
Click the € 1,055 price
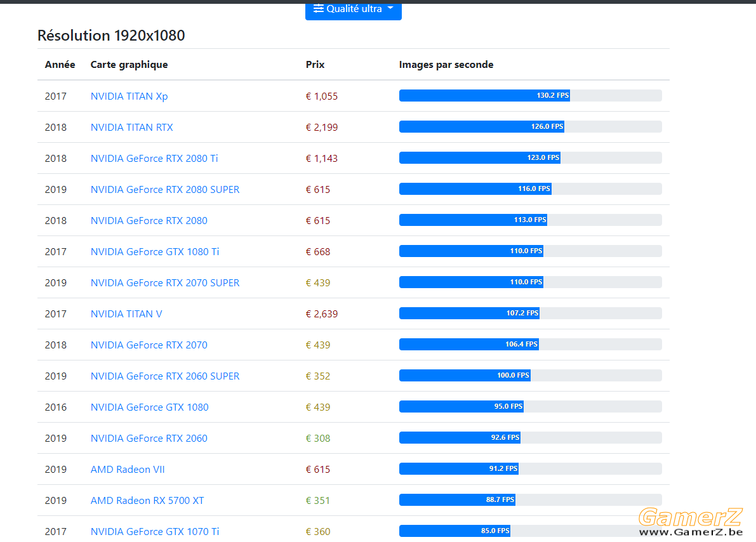pyautogui.click(x=322, y=96)
